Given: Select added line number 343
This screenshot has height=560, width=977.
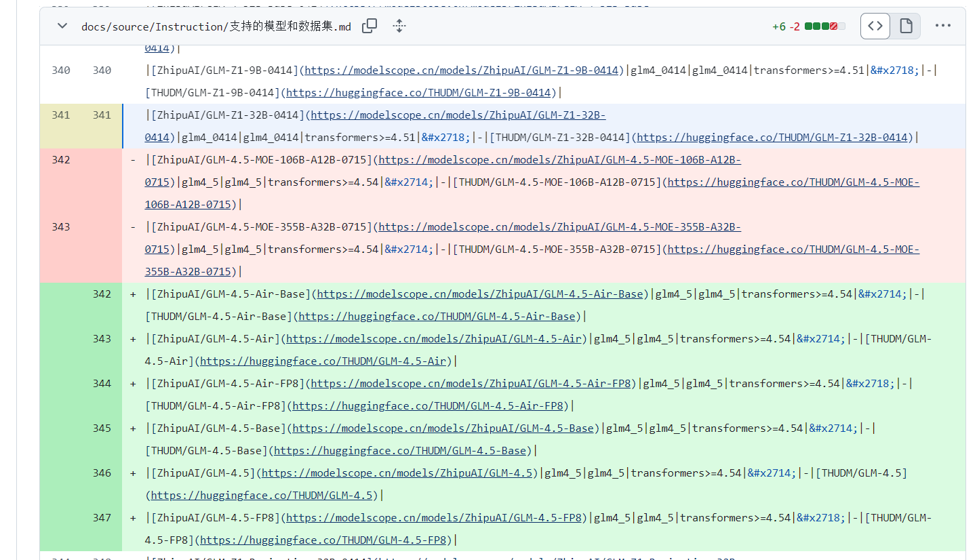Looking at the screenshot, I should point(102,339).
